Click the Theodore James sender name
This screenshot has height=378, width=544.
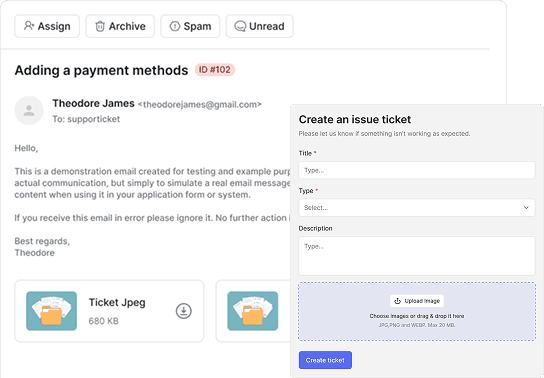pos(93,103)
